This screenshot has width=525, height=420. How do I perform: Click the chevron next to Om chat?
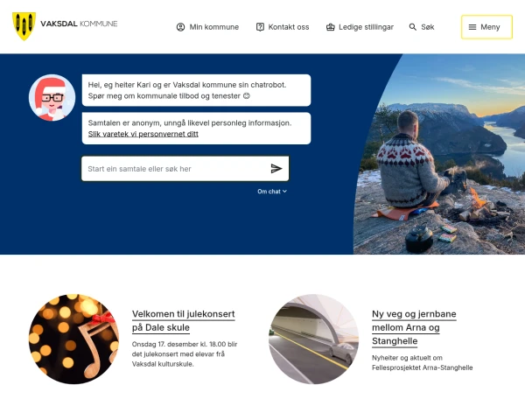(284, 192)
